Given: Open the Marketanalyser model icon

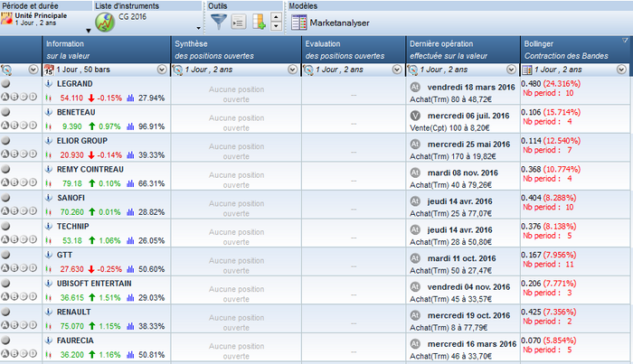Looking at the screenshot, I should tap(299, 23).
